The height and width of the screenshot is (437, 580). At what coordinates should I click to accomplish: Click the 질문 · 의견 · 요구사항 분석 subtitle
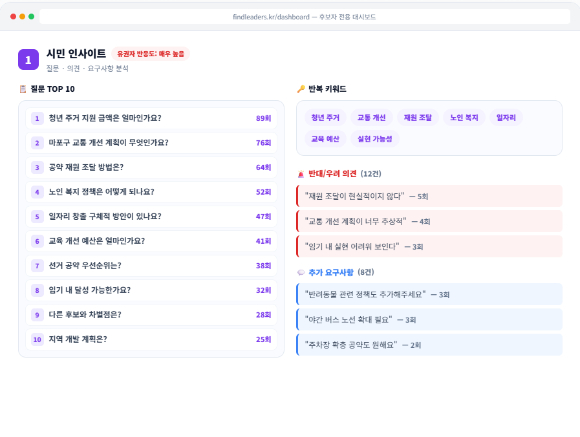click(87, 68)
